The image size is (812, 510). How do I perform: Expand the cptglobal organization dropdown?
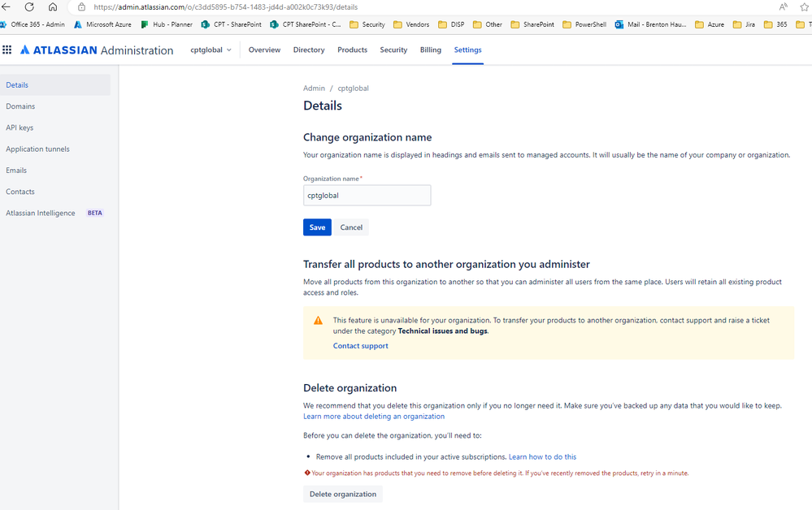[211, 50]
